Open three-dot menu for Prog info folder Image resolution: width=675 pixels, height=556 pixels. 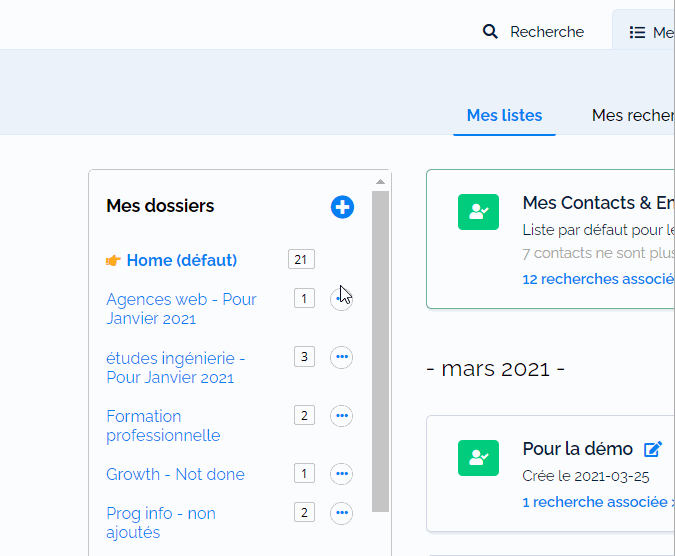pos(341,513)
